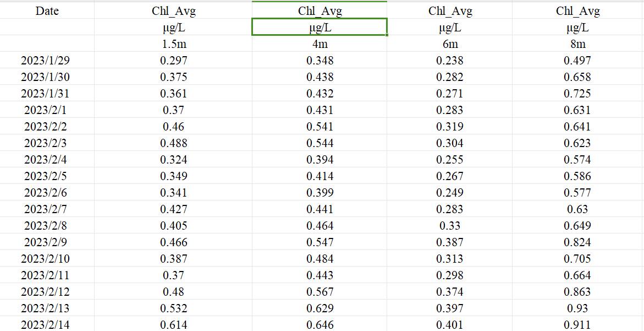
Task: Click the Chl_Avg header above 8m column
Action: click(x=577, y=11)
